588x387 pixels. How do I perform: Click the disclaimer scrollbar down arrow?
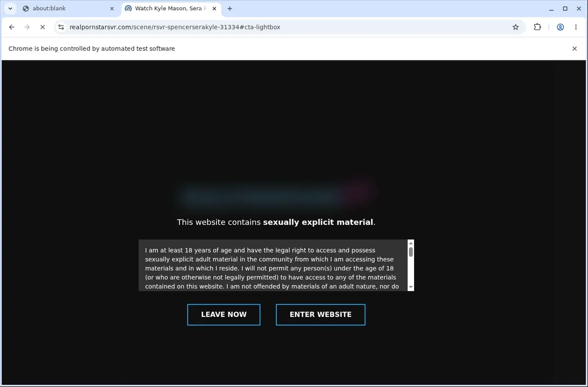411,288
